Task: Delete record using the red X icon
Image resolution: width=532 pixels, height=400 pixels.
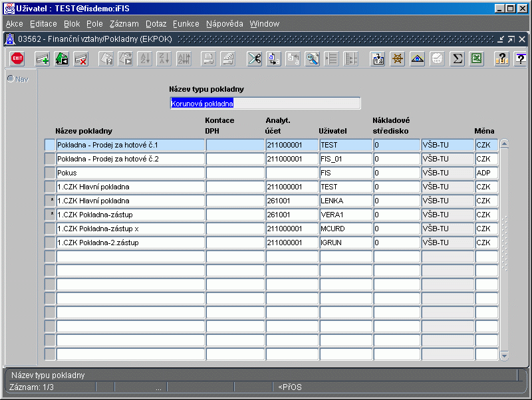Action: pos(81,59)
